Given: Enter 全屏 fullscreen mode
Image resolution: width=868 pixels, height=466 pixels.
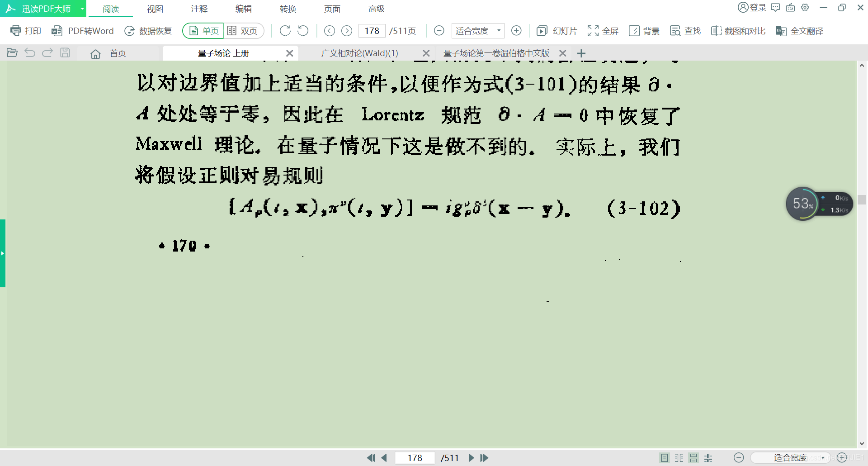Looking at the screenshot, I should tap(603, 31).
